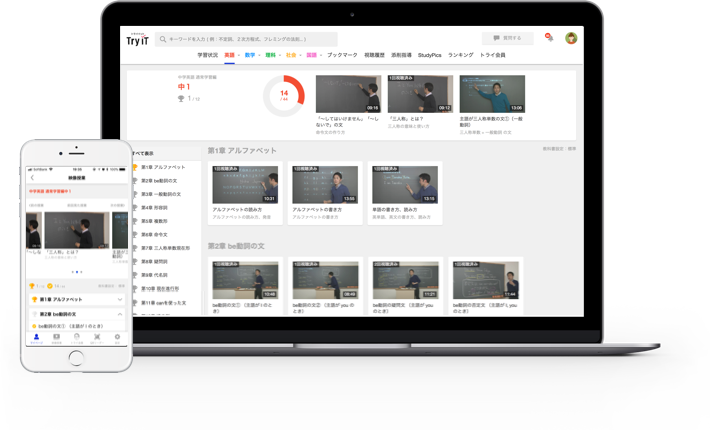Tap the back arrow on phone screen
Image resolution: width=710 pixels, height=430 pixels.
coord(32,177)
